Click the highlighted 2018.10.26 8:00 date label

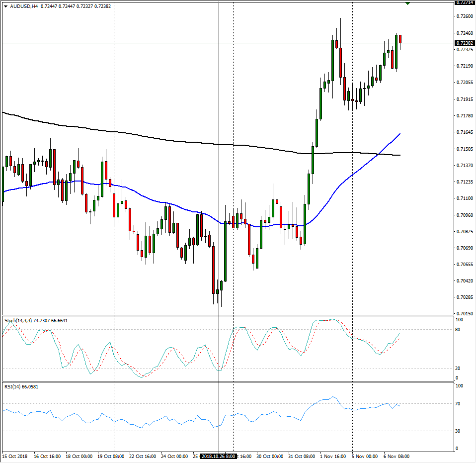tap(218, 456)
